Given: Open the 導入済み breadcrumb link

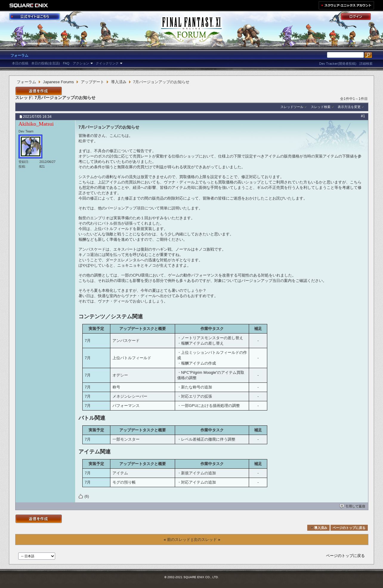Looking at the screenshot, I should tap(119, 82).
